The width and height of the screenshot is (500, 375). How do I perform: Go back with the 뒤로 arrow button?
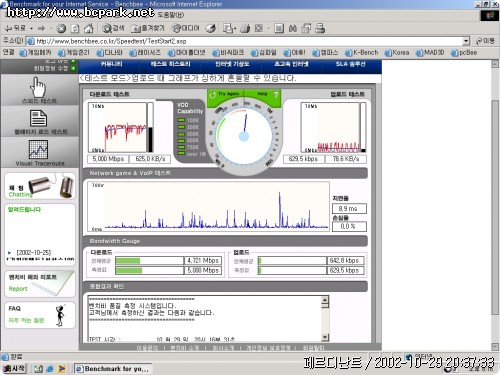15,28
